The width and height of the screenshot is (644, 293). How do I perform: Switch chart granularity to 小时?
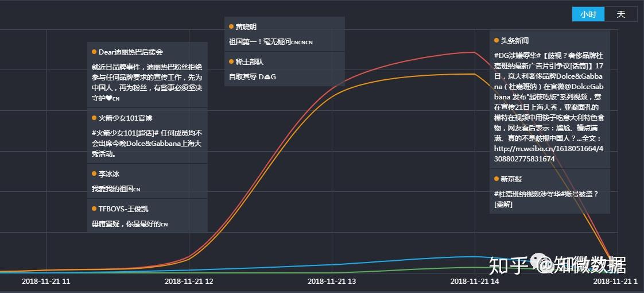(588, 14)
